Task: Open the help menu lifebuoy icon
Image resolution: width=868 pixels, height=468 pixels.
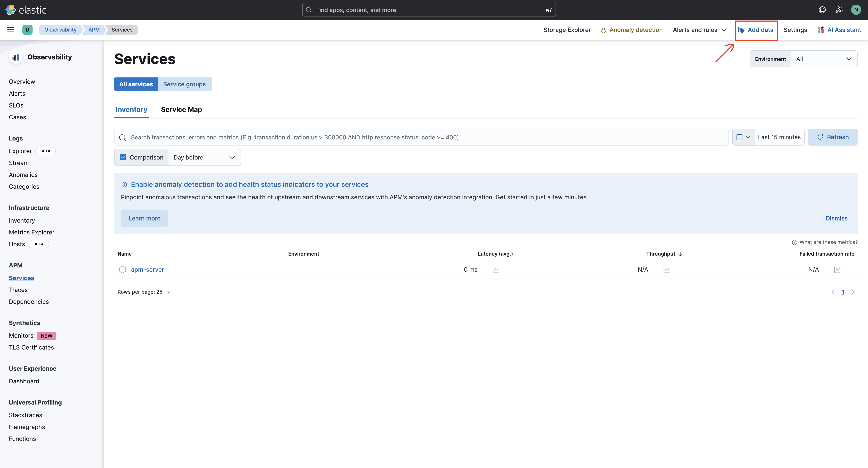Action: (x=822, y=10)
